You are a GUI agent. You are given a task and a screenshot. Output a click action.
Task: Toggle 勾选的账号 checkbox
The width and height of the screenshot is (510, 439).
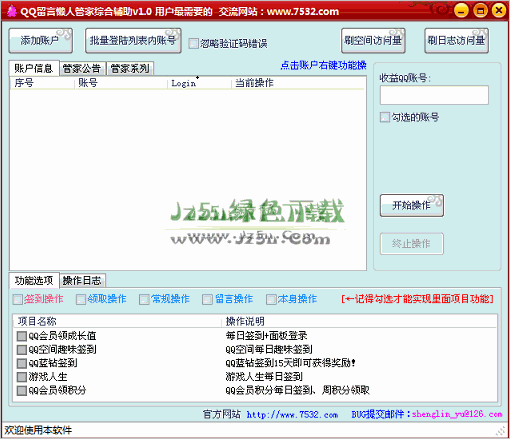point(385,117)
